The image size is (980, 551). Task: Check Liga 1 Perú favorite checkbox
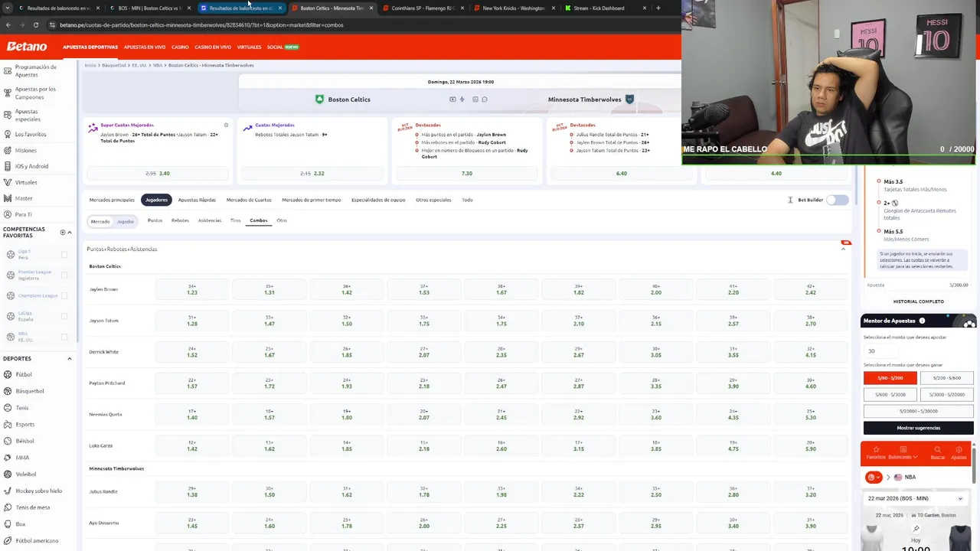(x=64, y=254)
